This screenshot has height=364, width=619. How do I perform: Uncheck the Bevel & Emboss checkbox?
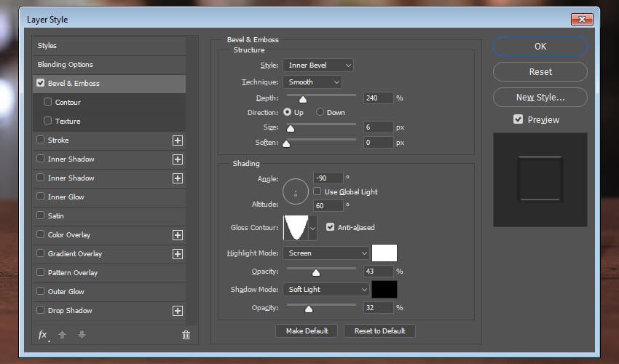pos(40,83)
